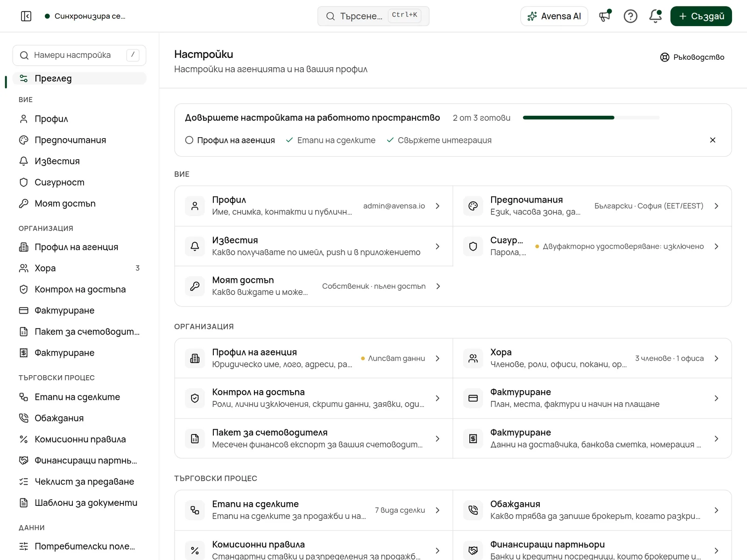Collapse the sidebar panel icon
This screenshot has height=560, width=747.
pos(26,16)
